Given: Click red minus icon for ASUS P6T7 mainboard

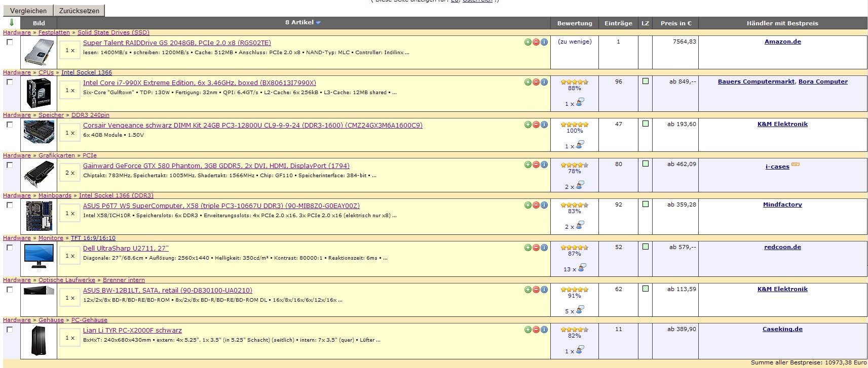Looking at the screenshot, I should (x=536, y=205).
